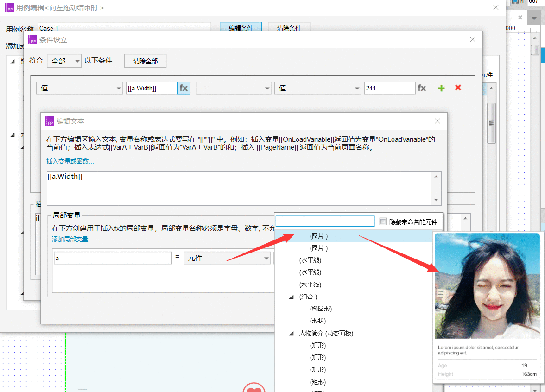This screenshot has height=392, width=545.
Task: Click the portrait photo preview thumbnail
Action: click(487, 285)
